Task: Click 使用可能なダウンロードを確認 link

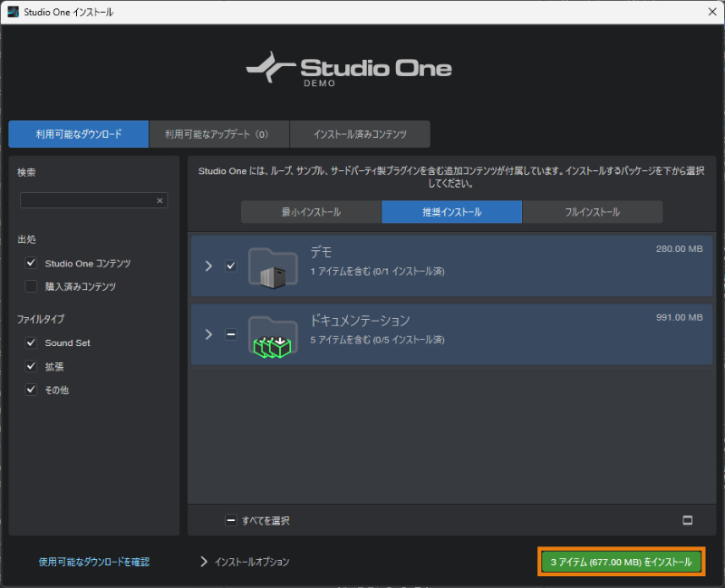Action: coord(94,562)
